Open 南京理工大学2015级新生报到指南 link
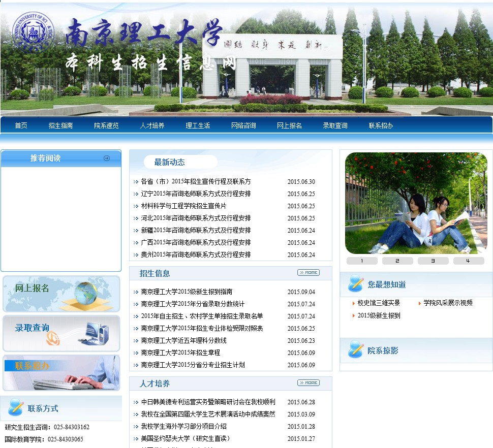493x448 pixels. click(187, 292)
